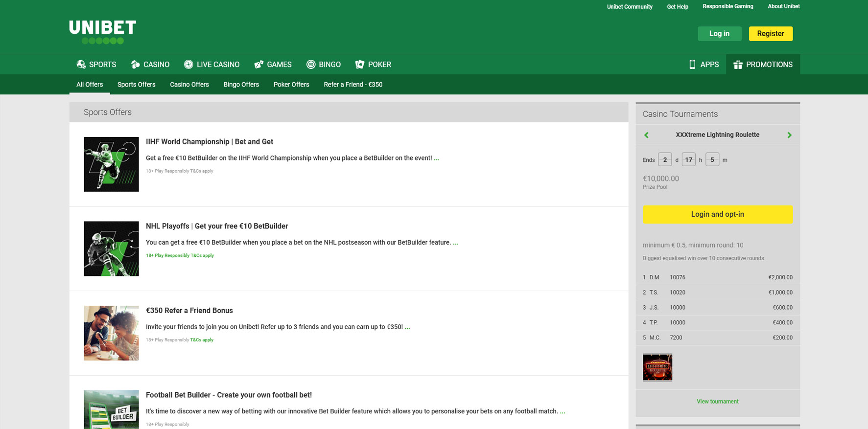Image resolution: width=868 pixels, height=429 pixels.
Task: Click leaderboard row T.S. 10020
Action: (718, 293)
